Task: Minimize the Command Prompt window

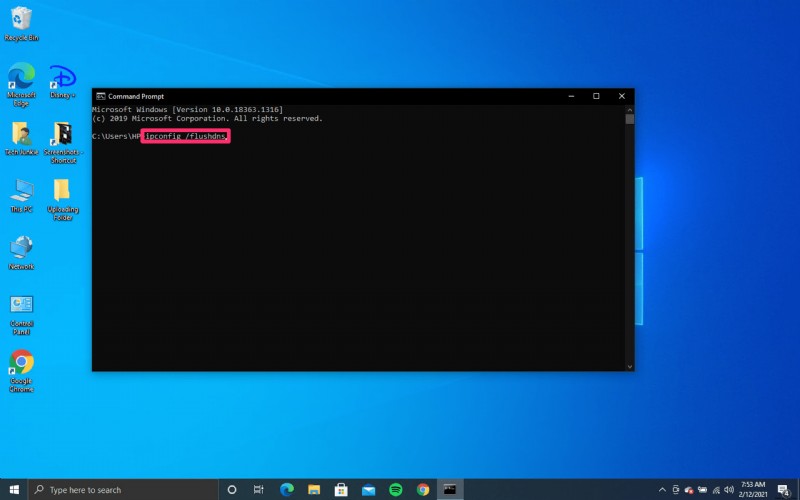Action: (571, 96)
